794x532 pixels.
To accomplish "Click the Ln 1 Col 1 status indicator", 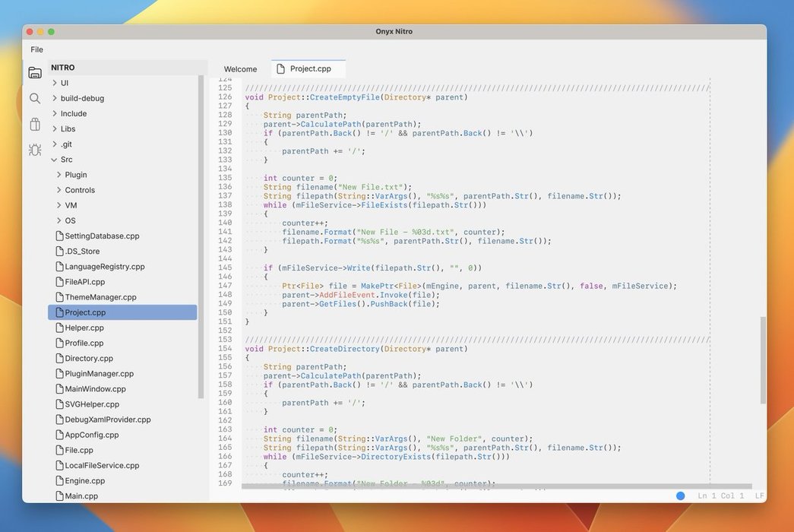I will 720,496.
